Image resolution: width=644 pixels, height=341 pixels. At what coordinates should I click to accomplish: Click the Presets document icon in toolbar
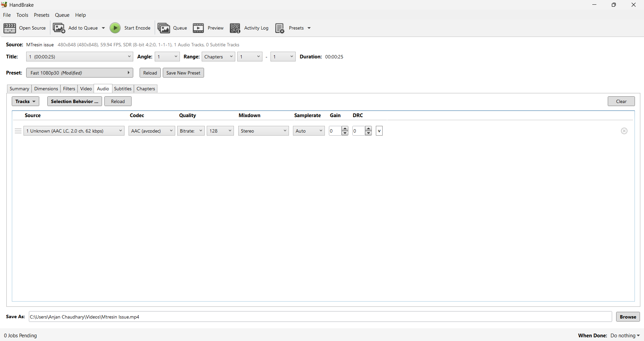(x=280, y=28)
